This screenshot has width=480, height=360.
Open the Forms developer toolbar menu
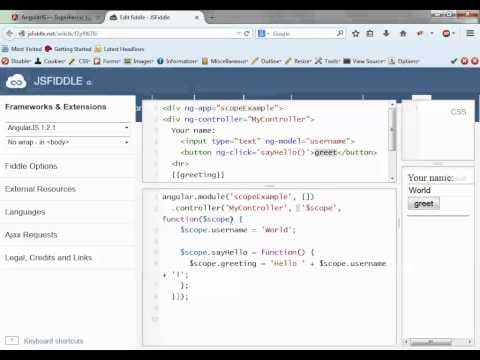click(107, 61)
